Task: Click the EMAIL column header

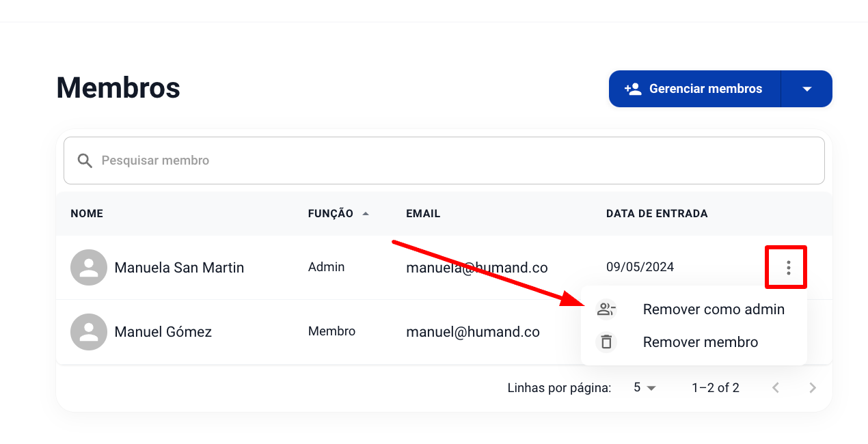Action: (423, 214)
